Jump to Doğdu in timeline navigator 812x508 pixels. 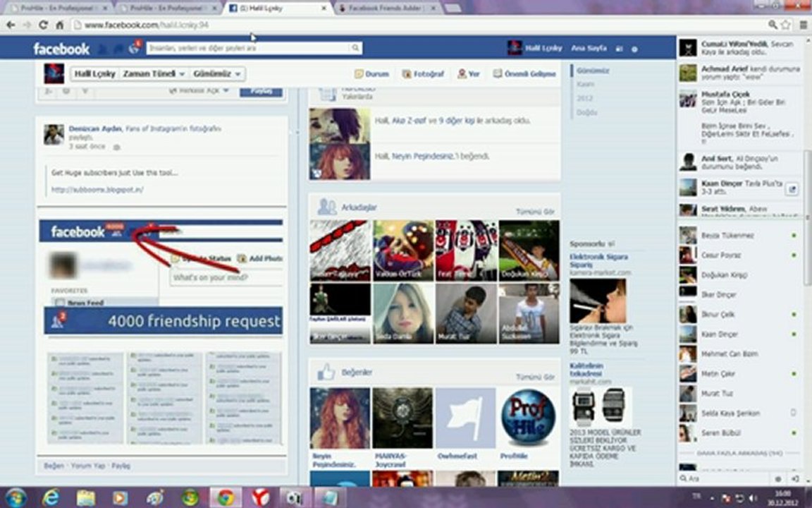pyautogui.click(x=586, y=112)
